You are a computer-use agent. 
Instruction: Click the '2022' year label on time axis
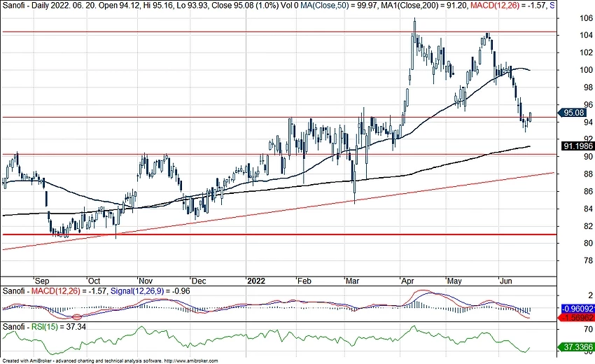255,281
